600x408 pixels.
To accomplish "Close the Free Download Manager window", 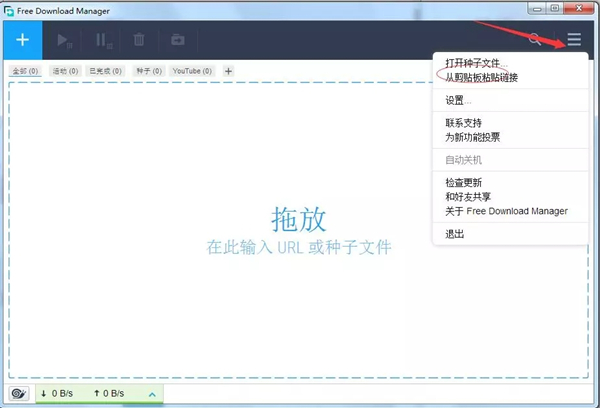I will coord(579,8).
